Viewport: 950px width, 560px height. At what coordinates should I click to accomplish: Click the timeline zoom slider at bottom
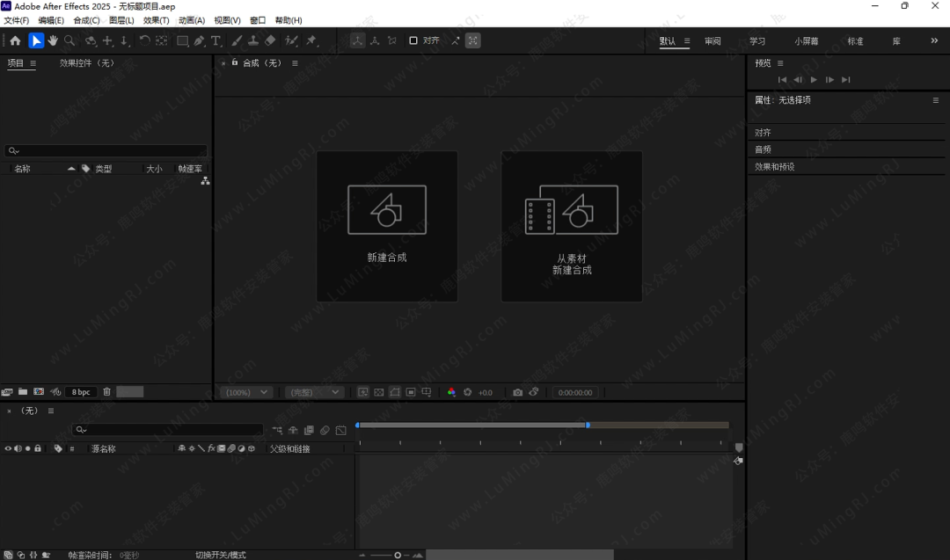click(x=398, y=555)
